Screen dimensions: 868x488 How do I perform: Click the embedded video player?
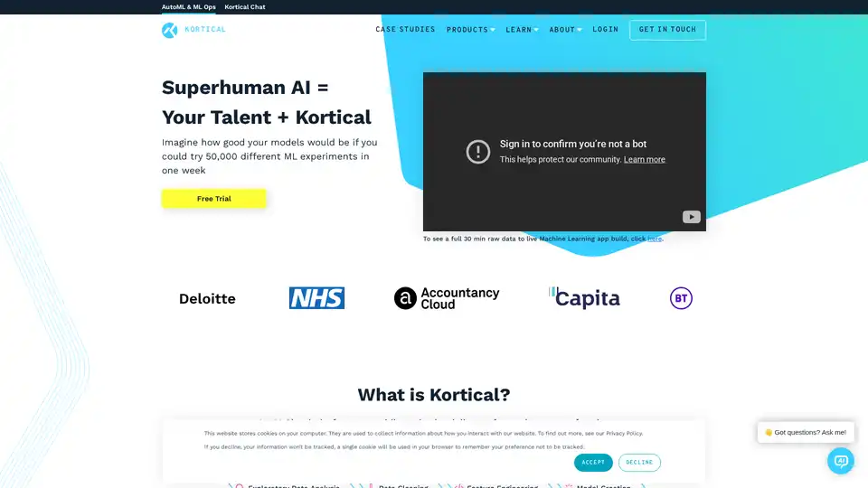[564, 152]
